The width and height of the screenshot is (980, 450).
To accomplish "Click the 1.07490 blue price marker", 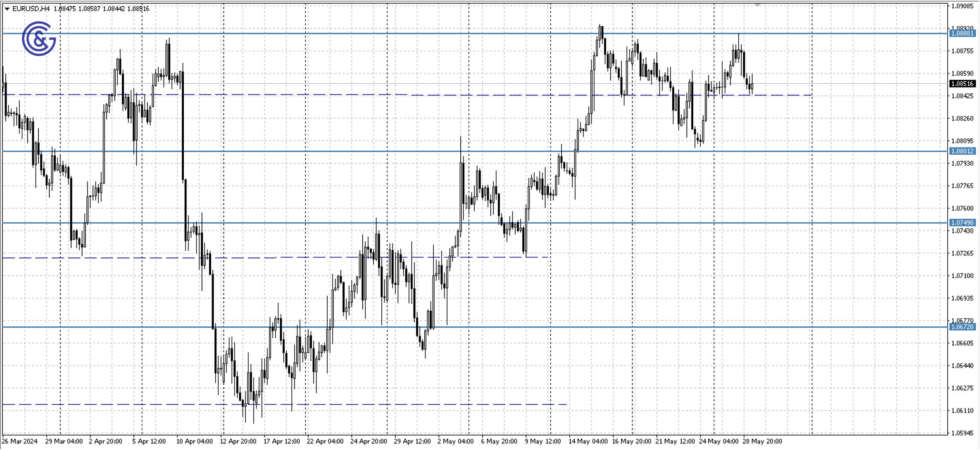I will 962,222.
